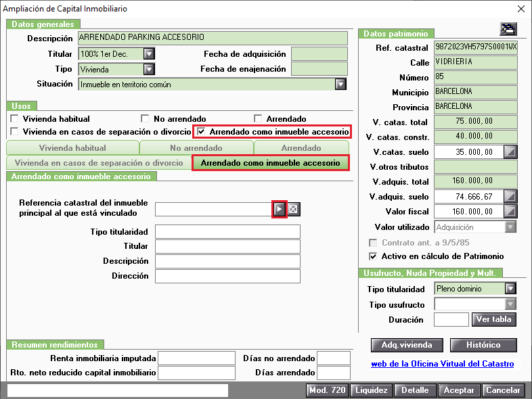
Task: Click the Provincia field
Action: click(x=476, y=107)
